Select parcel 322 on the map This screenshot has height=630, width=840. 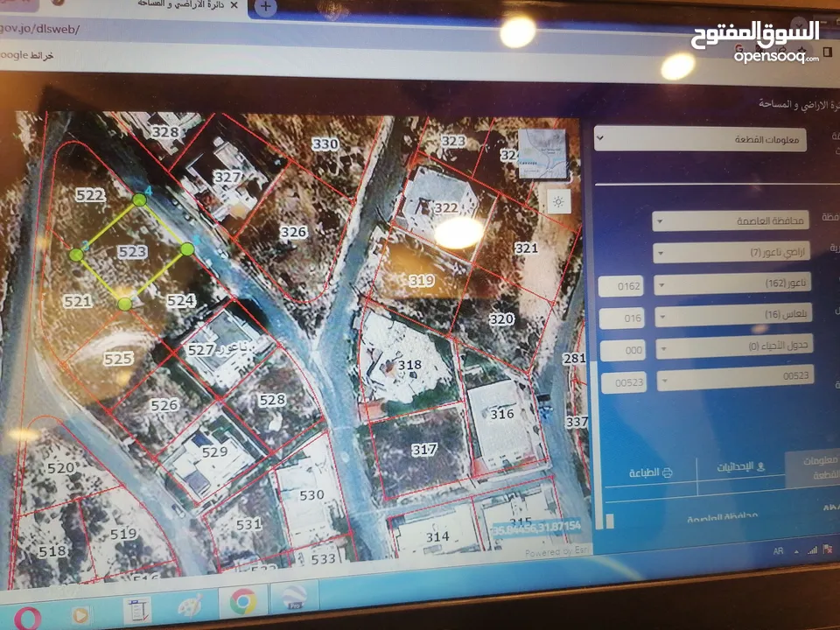coord(446,208)
